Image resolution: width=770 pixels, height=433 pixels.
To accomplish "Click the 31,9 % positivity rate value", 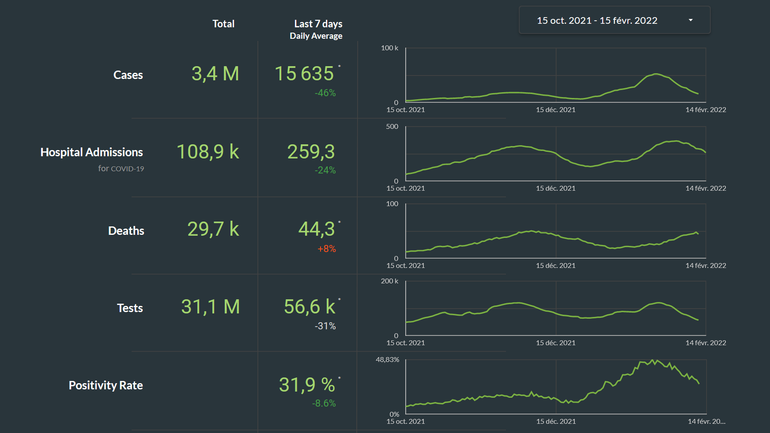I will pos(305,384).
